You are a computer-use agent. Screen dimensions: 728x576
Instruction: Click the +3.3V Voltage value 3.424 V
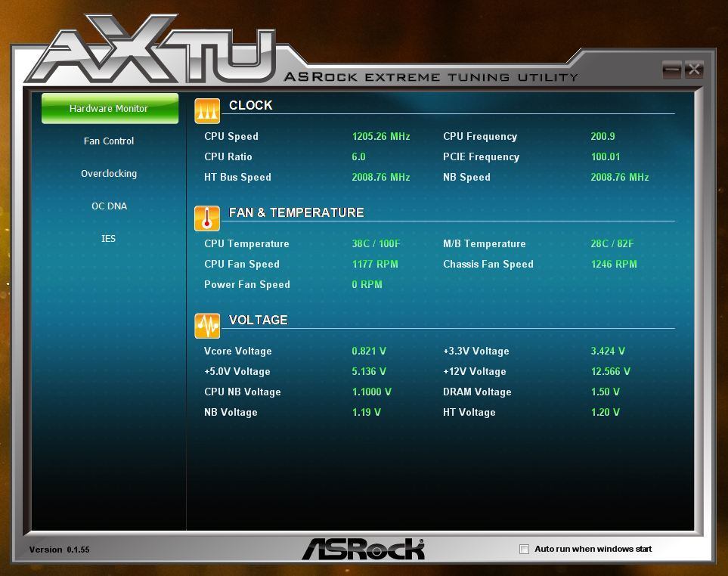(x=608, y=351)
